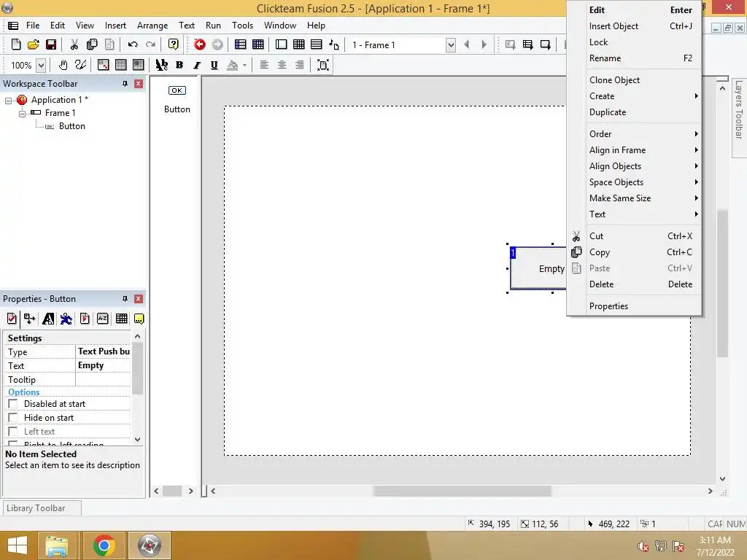Open the Storyboard Editor icon
The image size is (747, 560).
pyautogui.click(x=241, y=44)
